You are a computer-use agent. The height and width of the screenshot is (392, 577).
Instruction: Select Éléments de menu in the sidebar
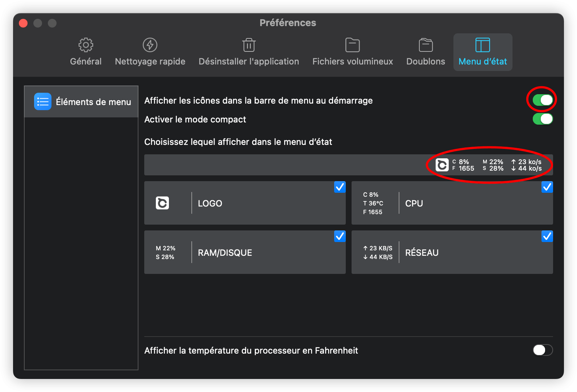point(81,101)
